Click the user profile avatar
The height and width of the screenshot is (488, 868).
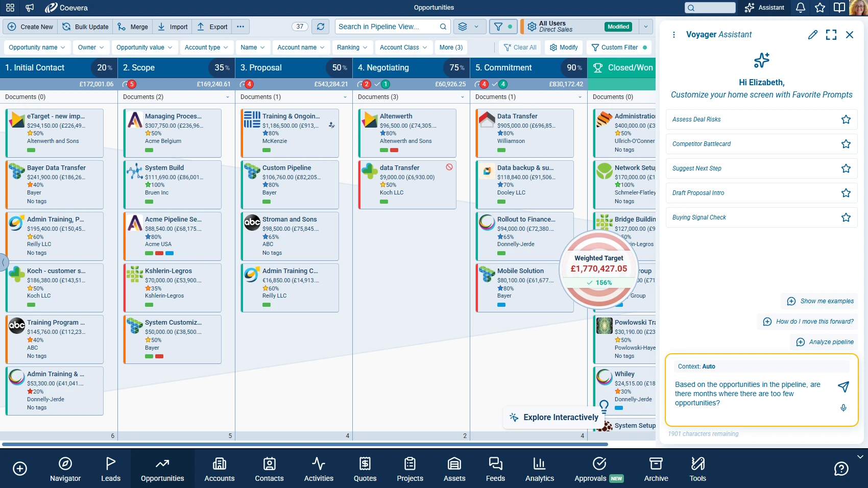(859, 8)
